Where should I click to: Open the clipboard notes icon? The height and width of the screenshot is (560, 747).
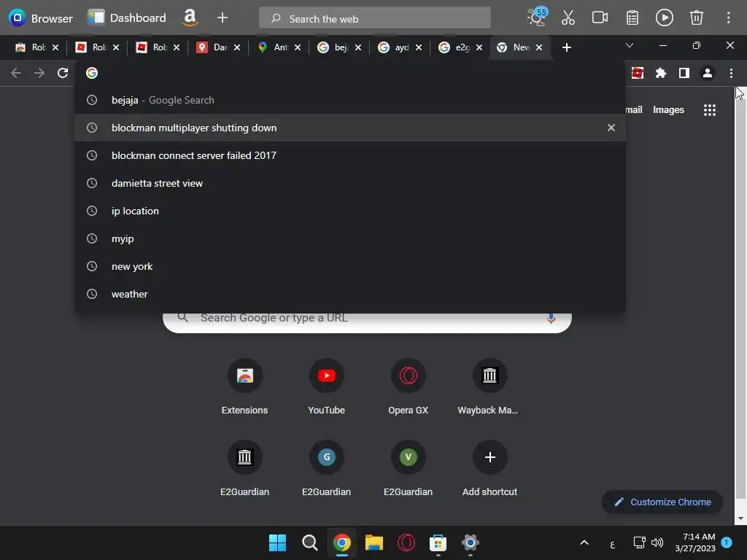[632, 18]
